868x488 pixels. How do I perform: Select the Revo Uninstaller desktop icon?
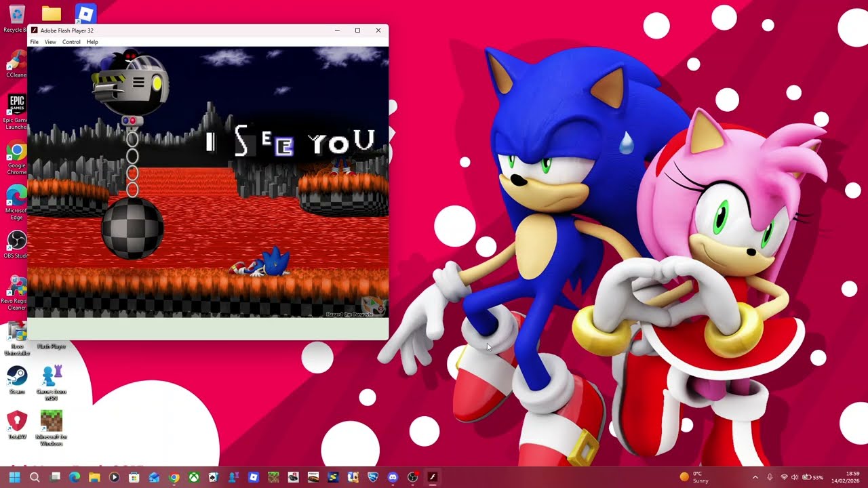coord(16,339)
